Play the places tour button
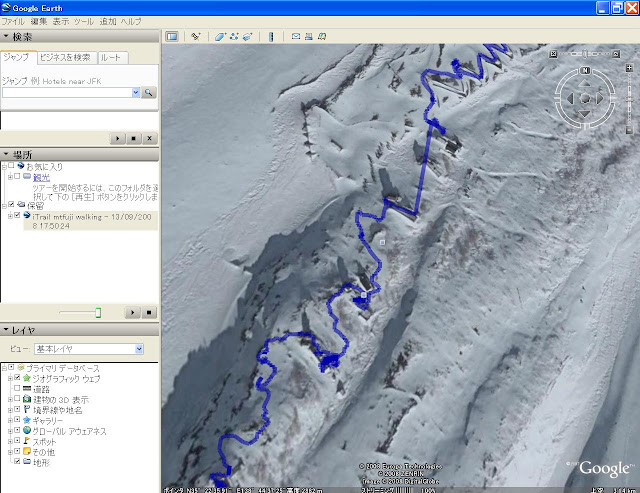This screenshot has height=493, width=640. point(132,313)
